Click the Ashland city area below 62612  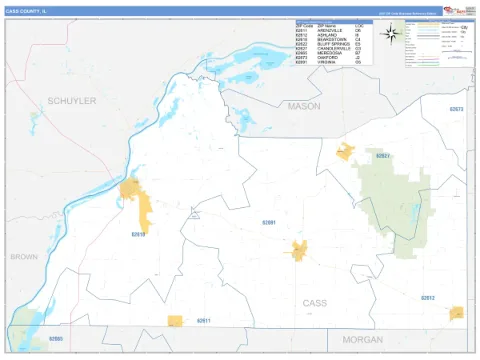(x=457, y=313)
